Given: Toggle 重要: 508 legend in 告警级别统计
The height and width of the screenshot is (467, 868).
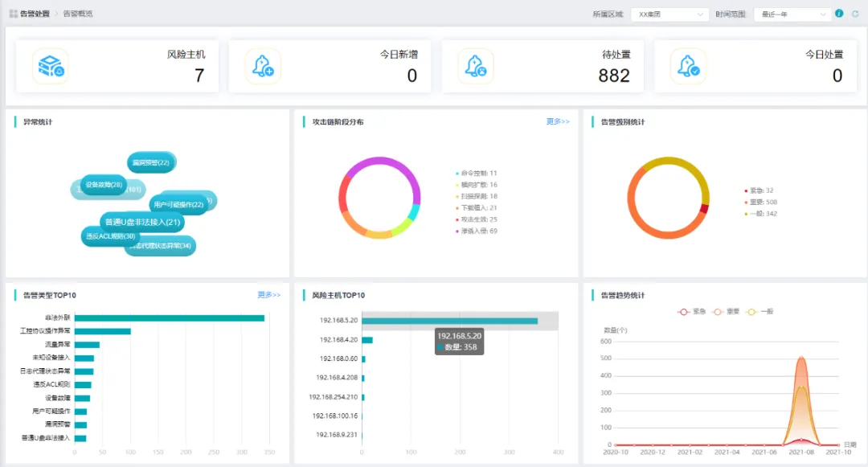Looking at the screenshot, I should 760,202.
